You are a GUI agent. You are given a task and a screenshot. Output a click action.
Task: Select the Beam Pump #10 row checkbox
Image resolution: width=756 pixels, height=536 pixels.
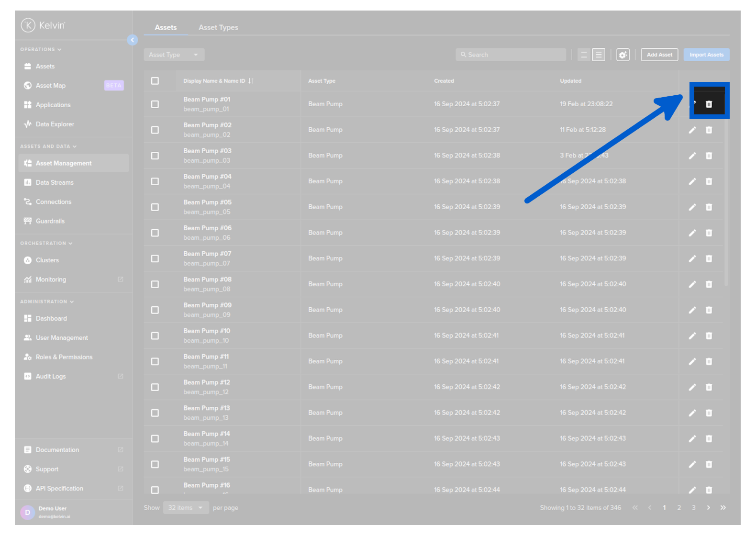click(155, 336)
